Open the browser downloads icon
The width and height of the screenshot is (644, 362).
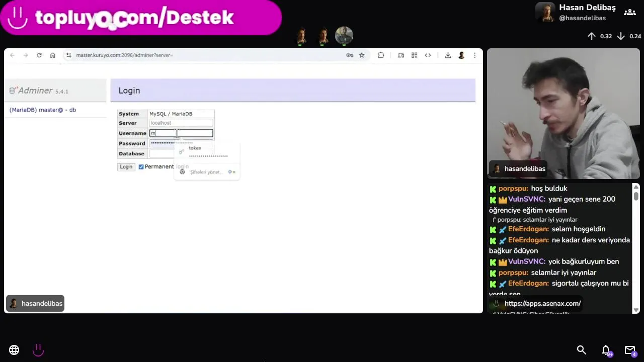click(448, 55)
